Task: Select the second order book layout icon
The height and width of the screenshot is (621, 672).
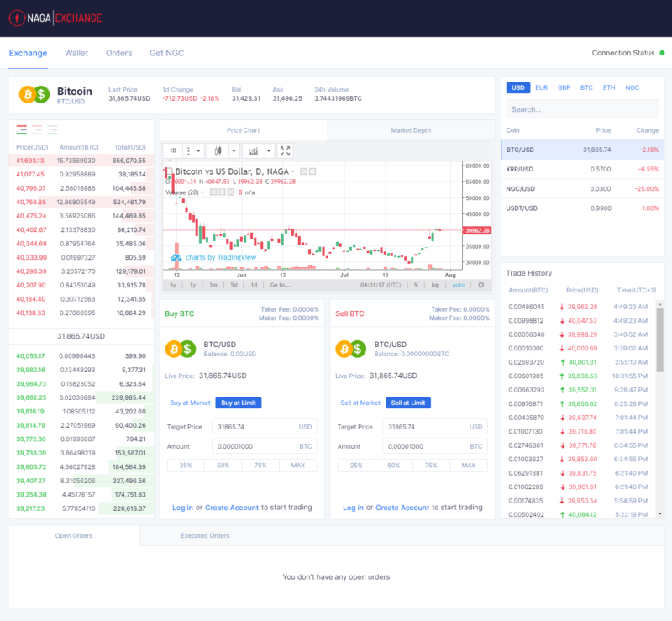Action: click(37, 129)
